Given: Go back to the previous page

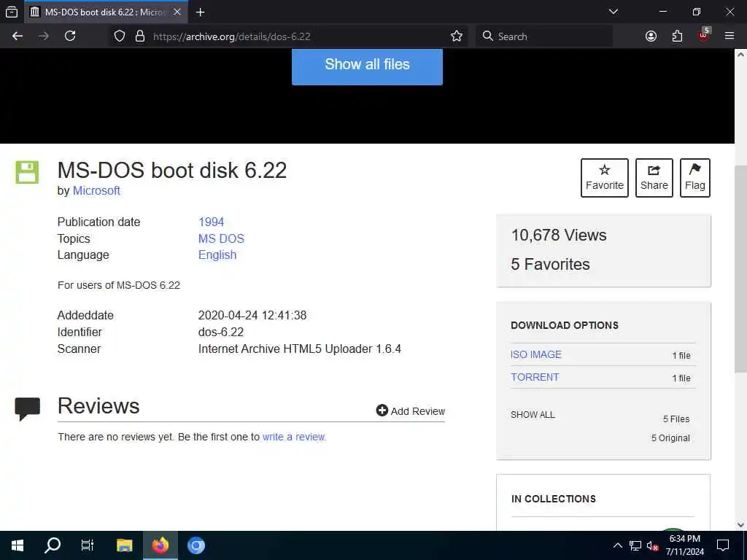Looking at the screenshot, I should [18, 36].
